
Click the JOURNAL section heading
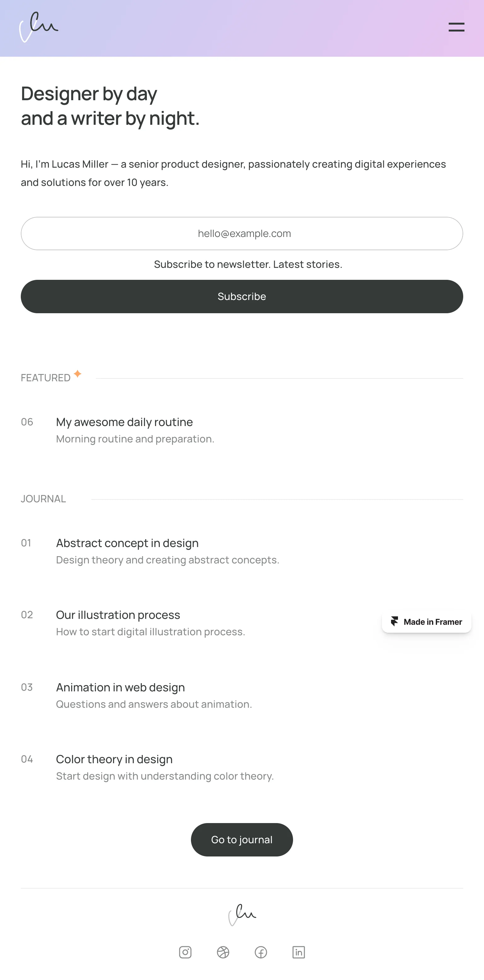(x=43, y=499)
